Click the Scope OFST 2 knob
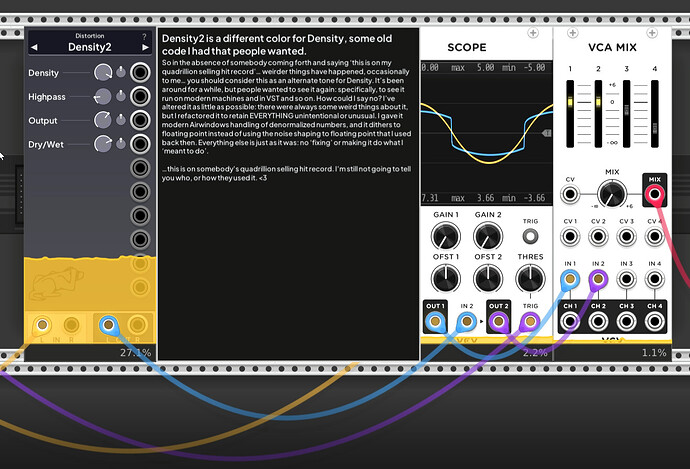 [x=488, y=278]
